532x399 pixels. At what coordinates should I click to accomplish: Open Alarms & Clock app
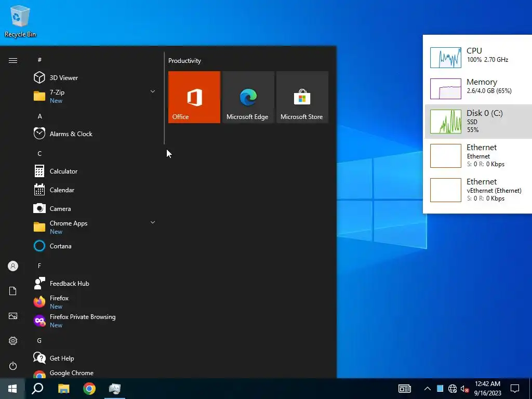pyautogui.click(x=95, y=134)
